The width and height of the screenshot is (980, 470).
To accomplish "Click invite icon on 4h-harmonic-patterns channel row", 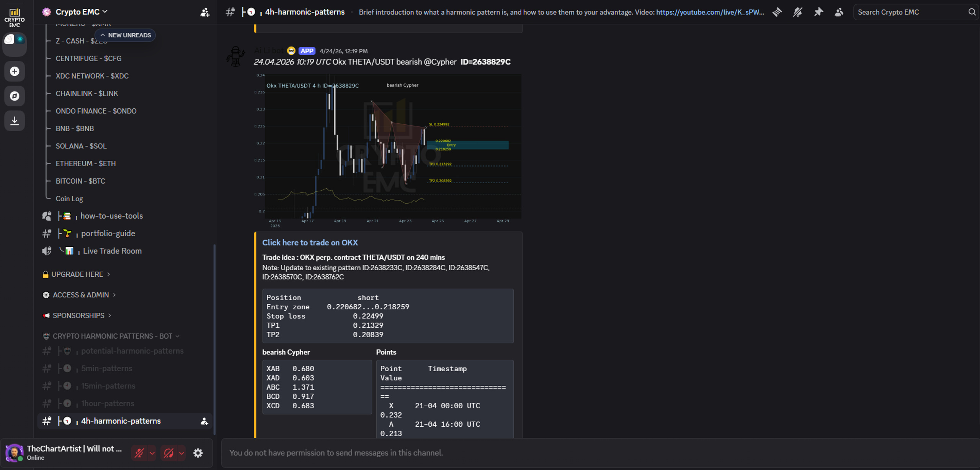I will click(204, 421).
